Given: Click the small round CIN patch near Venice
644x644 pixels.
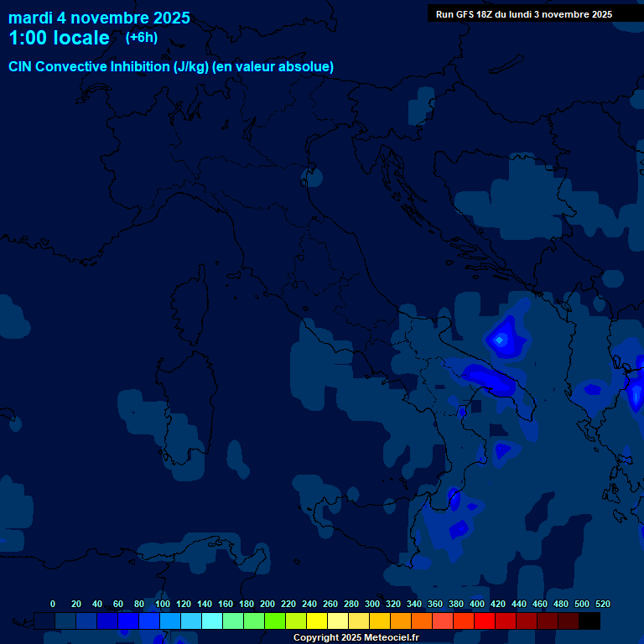Looking at the screenshot, I should pos(312,177).
